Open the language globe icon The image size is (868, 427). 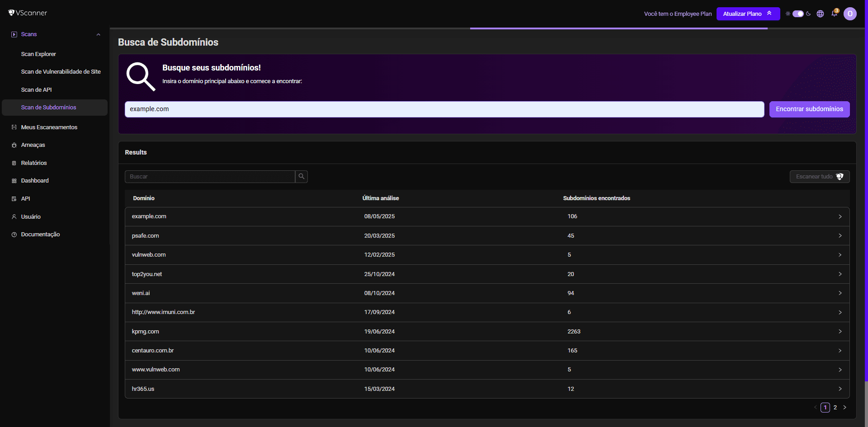[x=820, y=14]
